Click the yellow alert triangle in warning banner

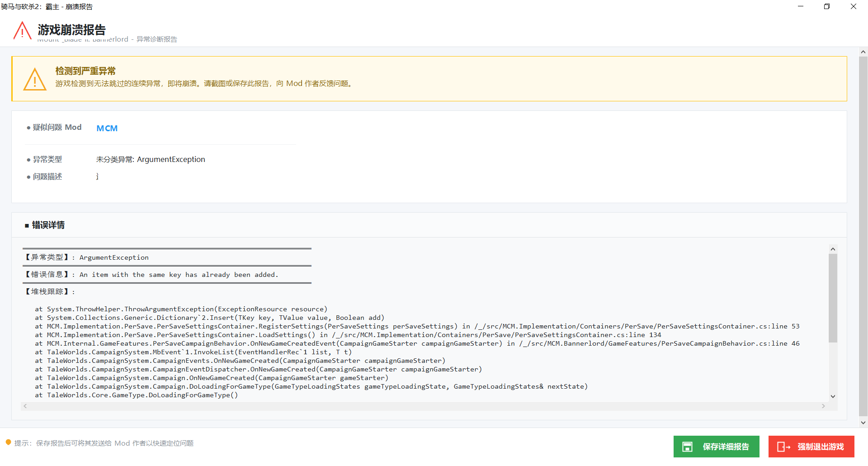point(35,80)
